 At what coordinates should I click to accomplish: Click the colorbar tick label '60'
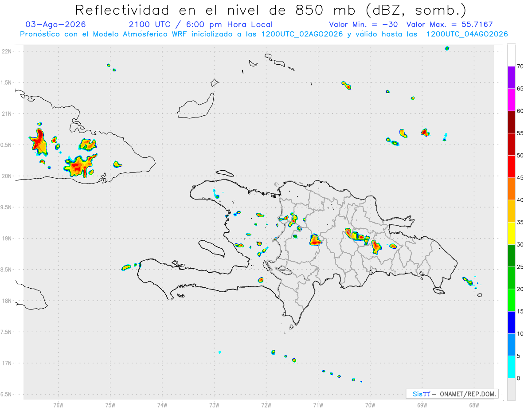coord(520,111)
